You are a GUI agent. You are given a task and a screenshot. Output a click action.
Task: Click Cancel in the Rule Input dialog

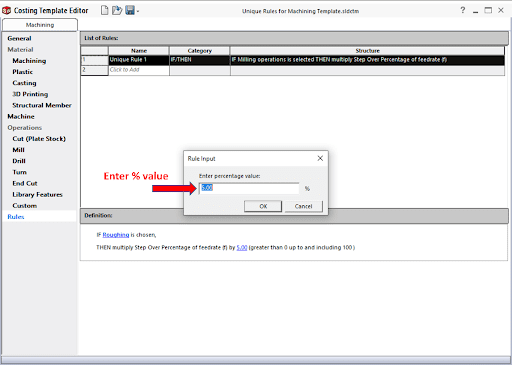pyautogui.click(x=303, y=206)
